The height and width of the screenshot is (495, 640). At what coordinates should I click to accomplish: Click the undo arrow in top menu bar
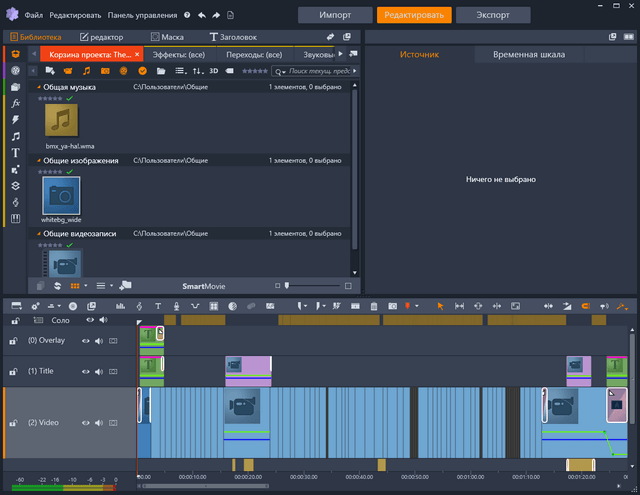201,16
